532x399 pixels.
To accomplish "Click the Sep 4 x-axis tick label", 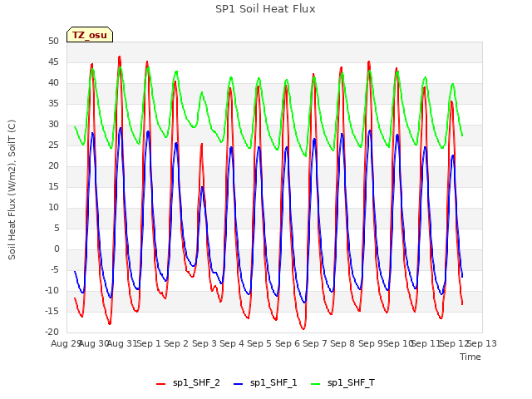I will click(232, 343).
